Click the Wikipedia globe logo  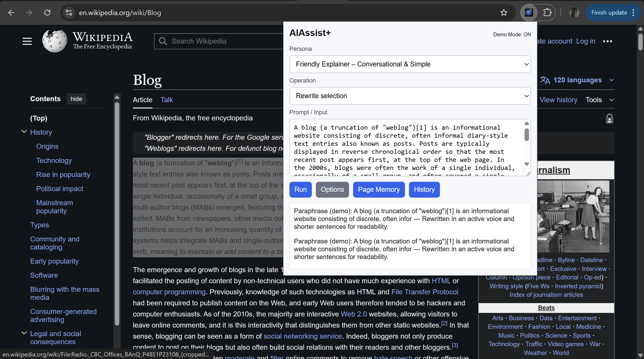[55, 41]
